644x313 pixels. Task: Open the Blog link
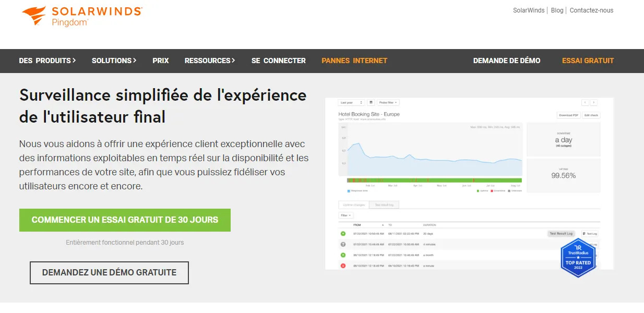557,10
